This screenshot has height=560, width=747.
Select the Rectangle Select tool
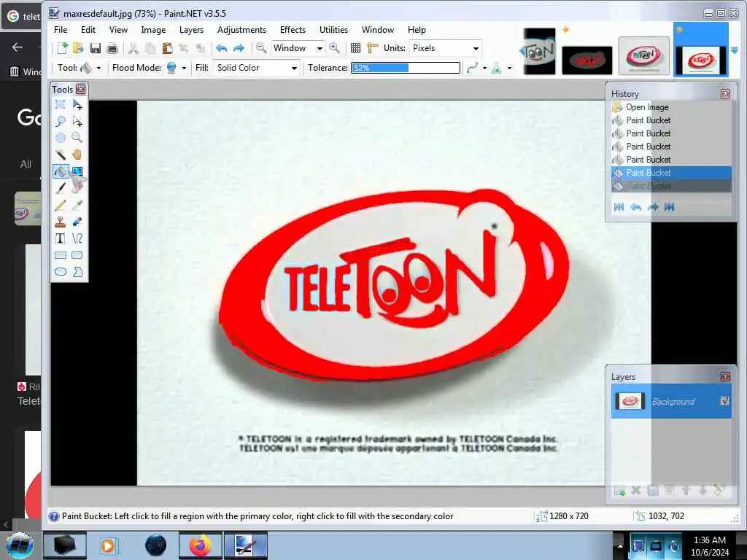pyautogui.click(x=61, y=105)
